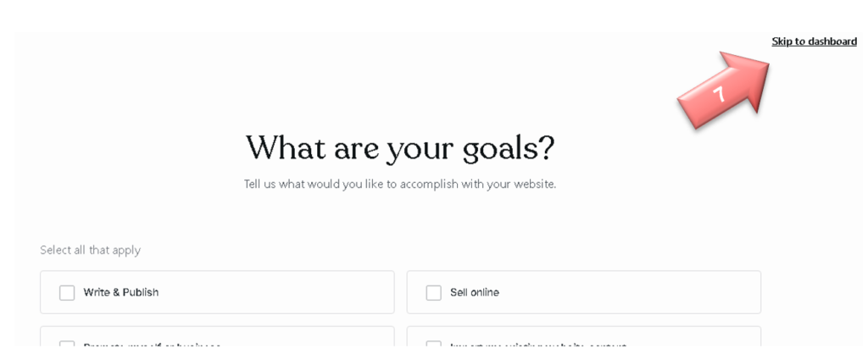Click the "Tell us what would you like" subtitle

(400, 184)
